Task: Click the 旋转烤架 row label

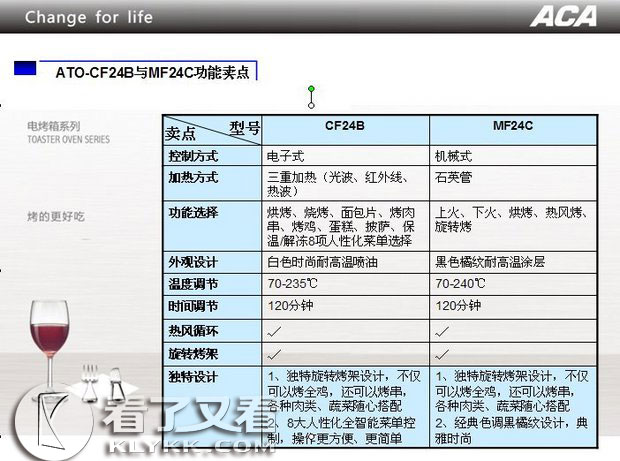Action: [x=193, y=353]
